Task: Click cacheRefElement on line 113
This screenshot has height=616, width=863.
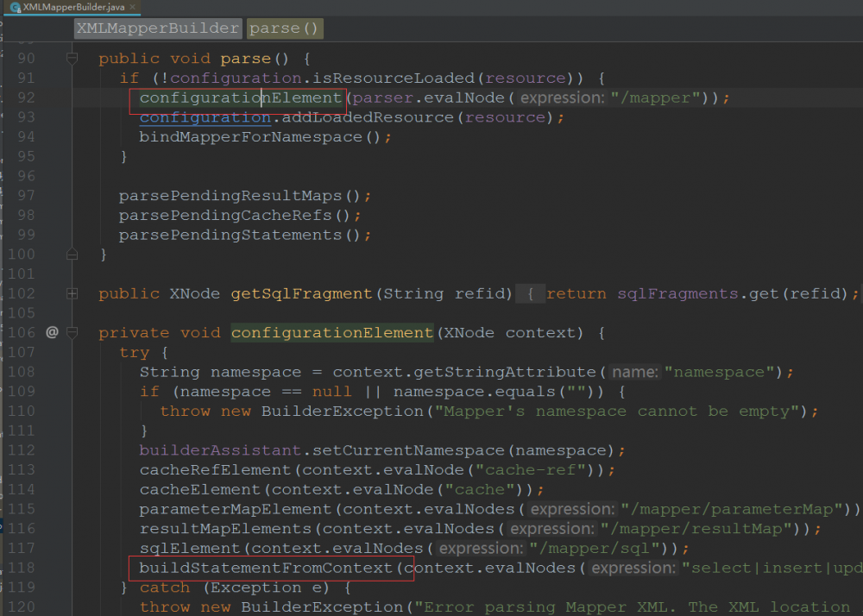Action: pos(215,469)
